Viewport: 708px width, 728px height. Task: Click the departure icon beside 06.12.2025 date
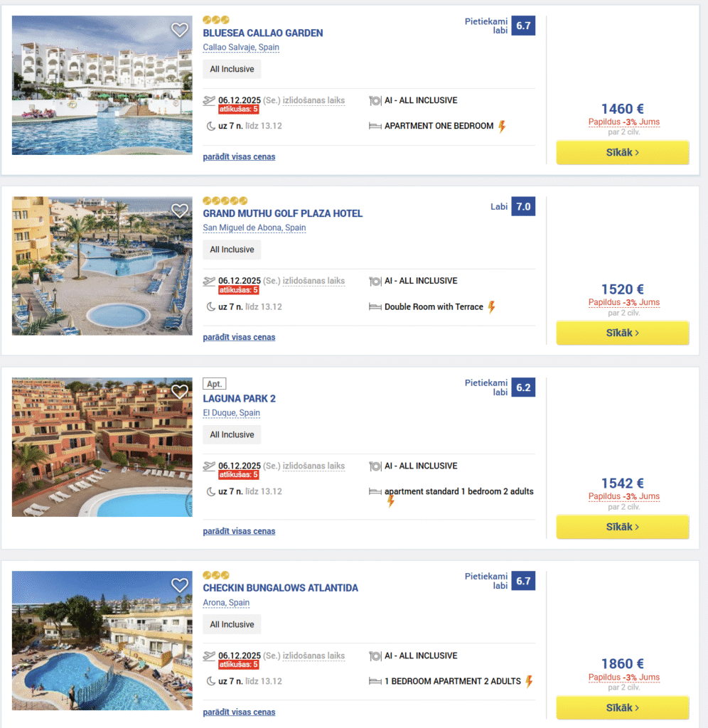[208, 100]
